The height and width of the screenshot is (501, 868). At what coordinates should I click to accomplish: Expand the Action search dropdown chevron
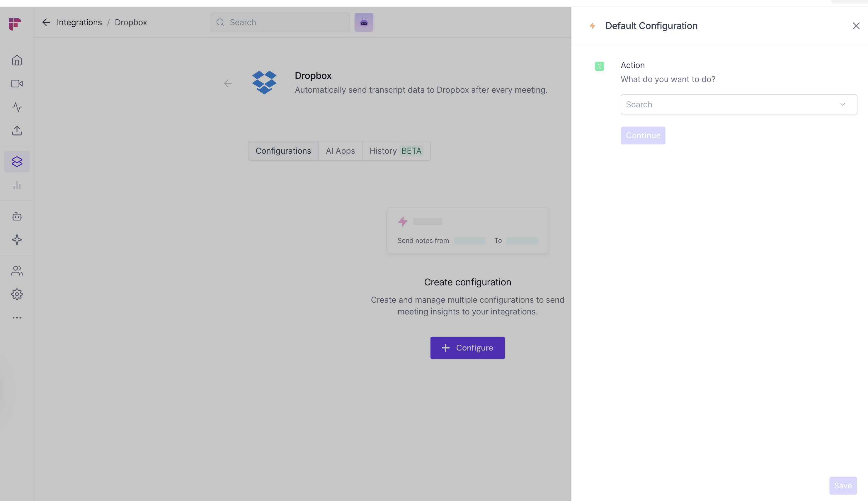point(843,105)
